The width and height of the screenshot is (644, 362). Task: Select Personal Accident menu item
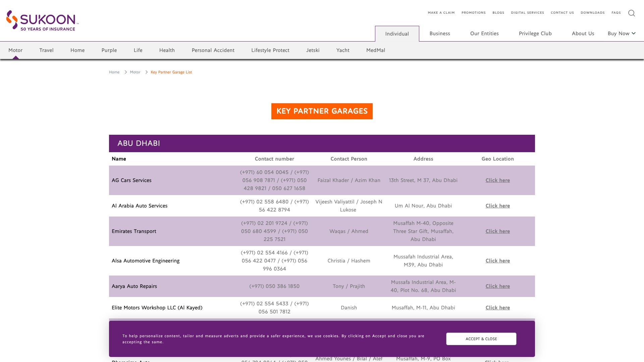coord(213,50)
